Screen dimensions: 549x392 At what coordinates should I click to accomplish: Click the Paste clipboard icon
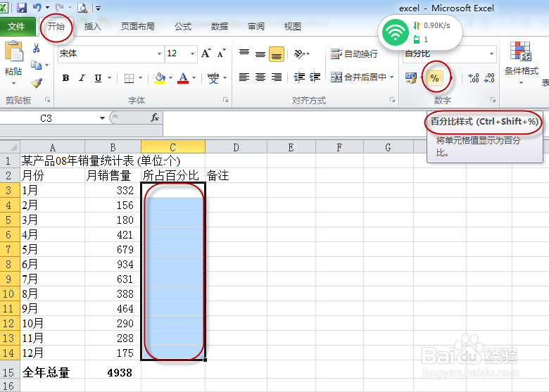(13, 51)
